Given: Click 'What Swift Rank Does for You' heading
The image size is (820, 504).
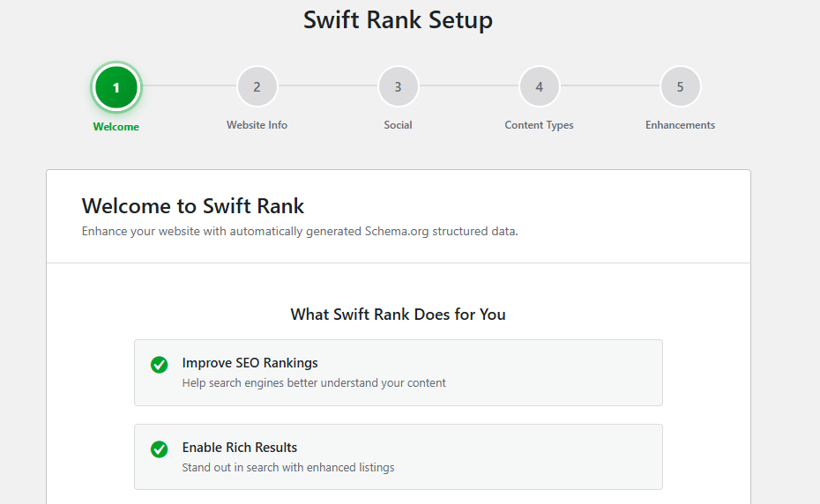Looking at the screenshot, I should (398, 315).
